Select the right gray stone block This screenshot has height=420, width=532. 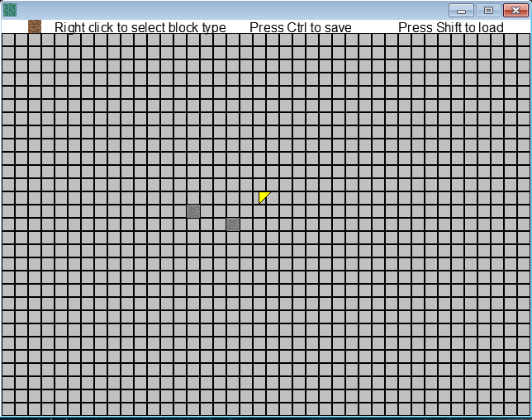point(233,224)
